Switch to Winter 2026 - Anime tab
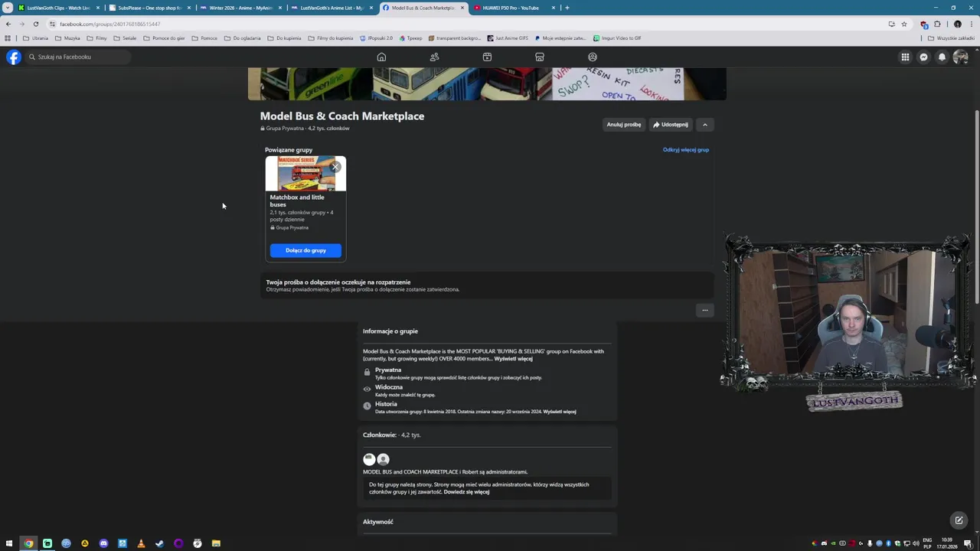 [x=240, y=8]
